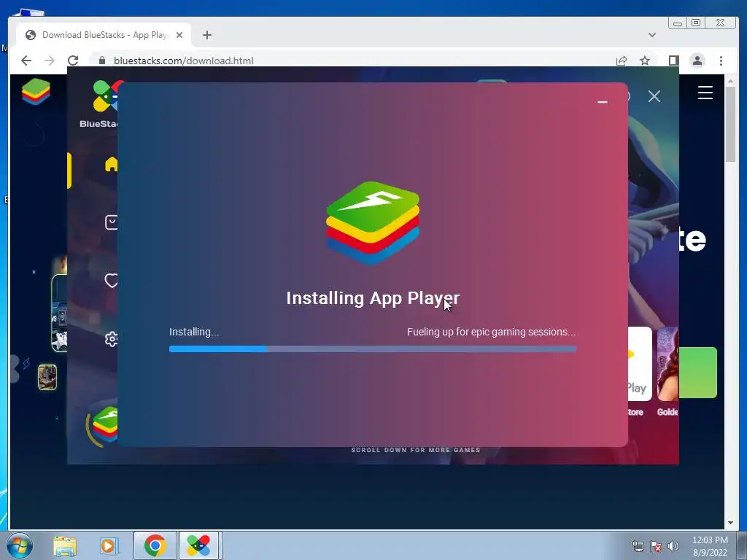Open the store bag icon in the BlueStacks X sidebar
Viewport: 747px width, 560px height.
click(x=111, y=222)
